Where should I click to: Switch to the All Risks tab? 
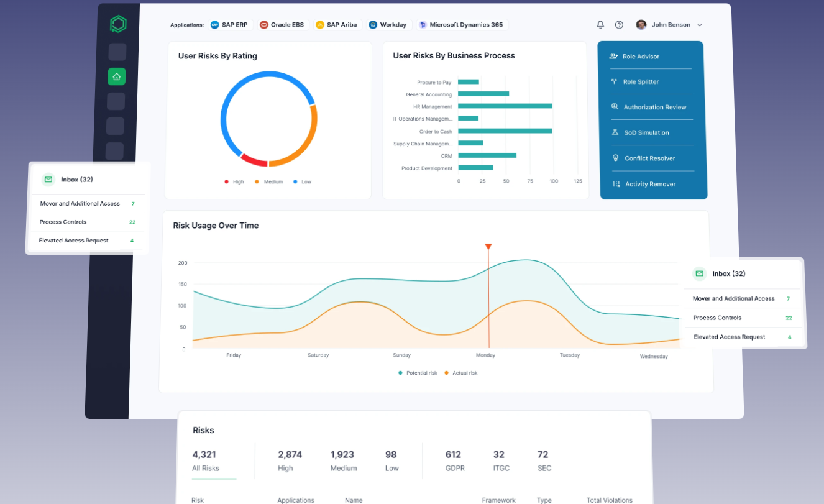205,460
